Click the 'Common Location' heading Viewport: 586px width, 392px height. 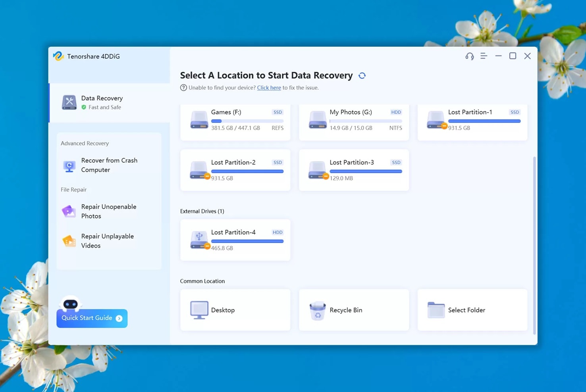click(202, 281)
